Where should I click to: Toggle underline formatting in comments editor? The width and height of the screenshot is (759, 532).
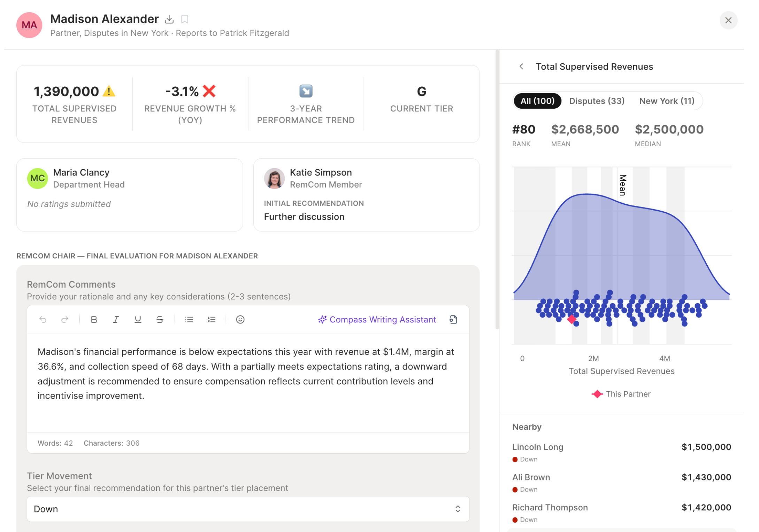click(x=138, y=319)
